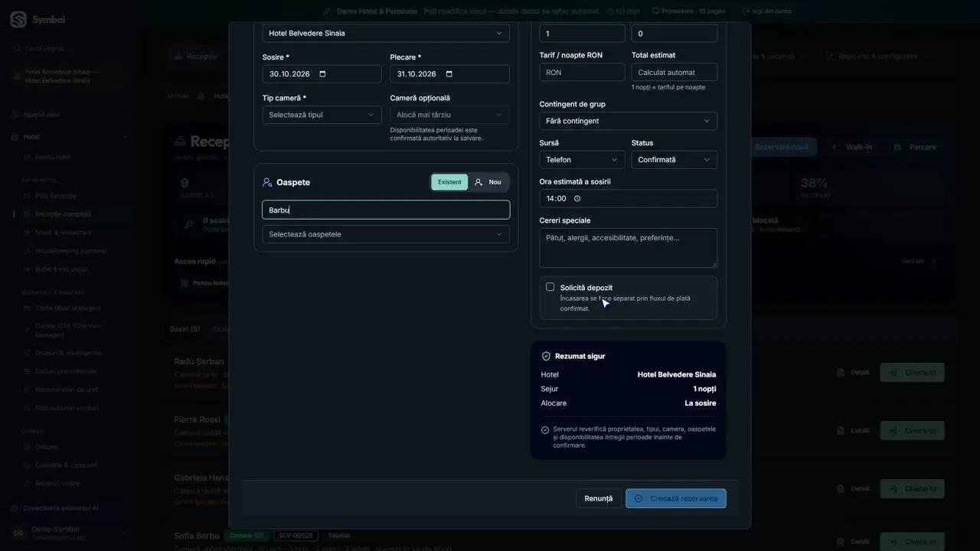Click the Cereri speciale text area
The height and width of the screenshot is (551, 980).
coord(629,248)
